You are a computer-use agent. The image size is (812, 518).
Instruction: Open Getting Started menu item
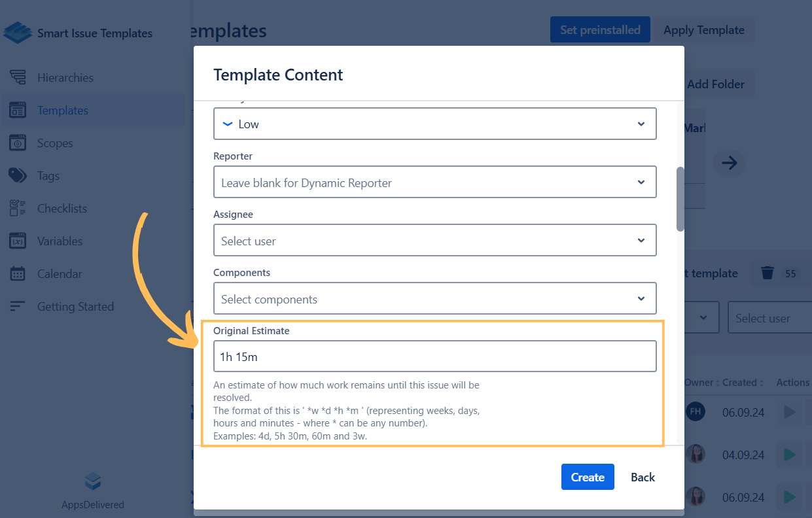point(75,307)
